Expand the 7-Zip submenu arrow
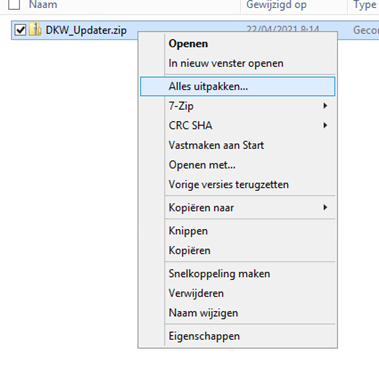This screenshot has width=379, height=368. pos(325,106)
